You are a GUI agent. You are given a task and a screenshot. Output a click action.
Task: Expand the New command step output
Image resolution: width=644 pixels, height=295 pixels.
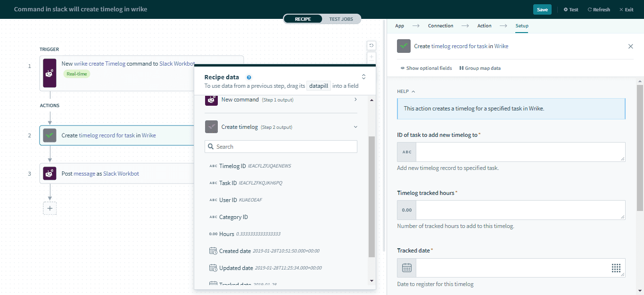point(356,100)
